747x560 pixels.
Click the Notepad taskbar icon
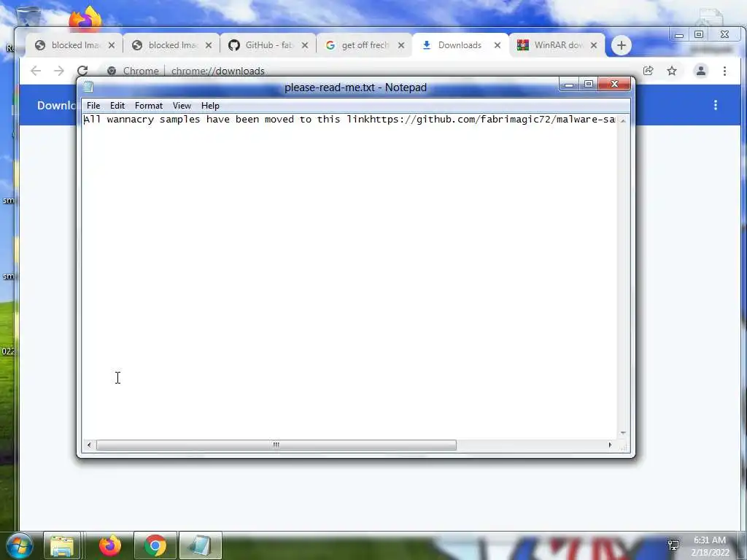200,545
